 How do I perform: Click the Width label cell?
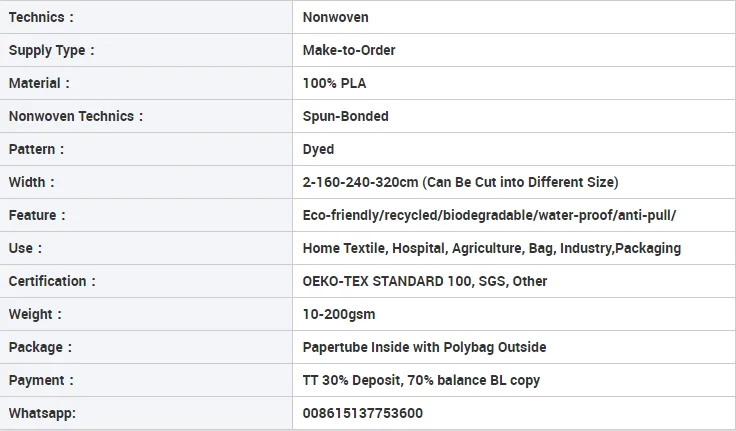[32, 182]
